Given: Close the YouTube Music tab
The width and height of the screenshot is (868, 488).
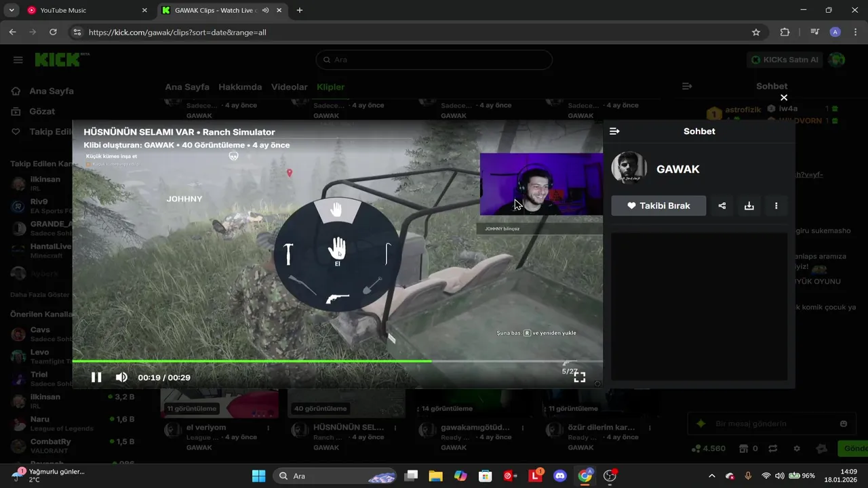Looking at the screenshot, I should tap(144, 10).
